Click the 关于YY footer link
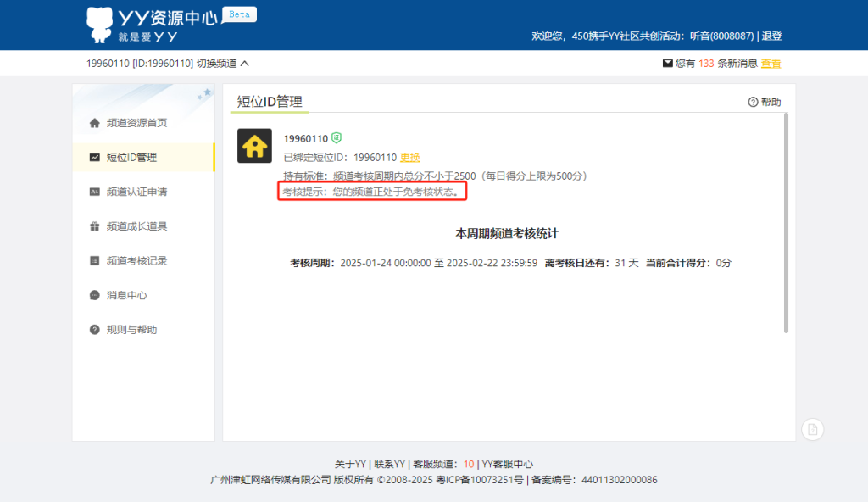The image size is (868, 502). pyautogui.click(x=350, y=465)
